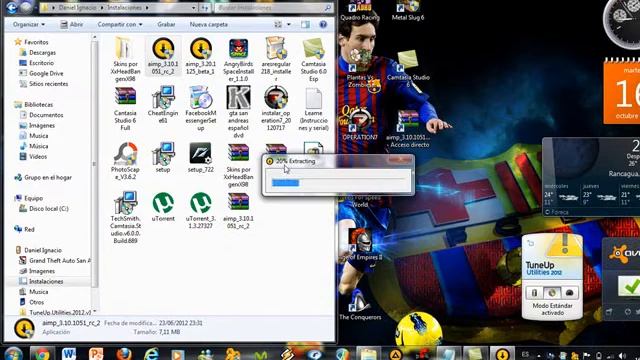The width and height of the screenshot is (640, 360).
Task: Click Daniel Ignacio breadcrumb in address bar
Action: pos(78,8)
